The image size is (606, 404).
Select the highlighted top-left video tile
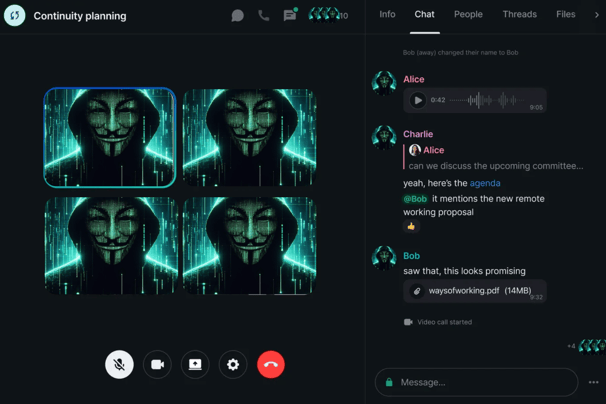point(110,138)
